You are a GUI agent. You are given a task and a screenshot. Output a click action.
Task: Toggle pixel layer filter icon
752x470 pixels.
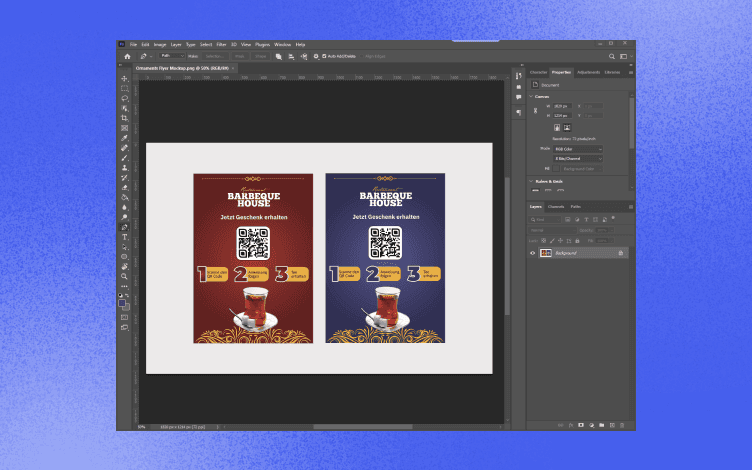[x=567, y=220]
